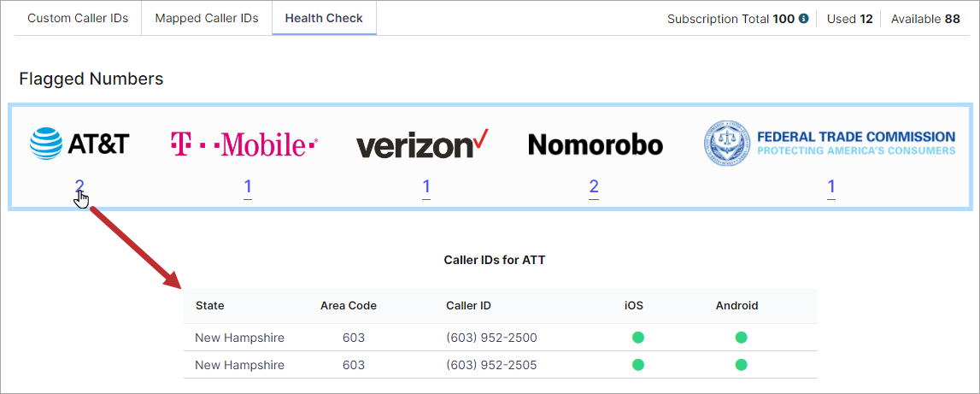This screenshot has height=394, width=980.
Task: Click Android green status dot for (603) 952-2500
Action: point(742,338)
